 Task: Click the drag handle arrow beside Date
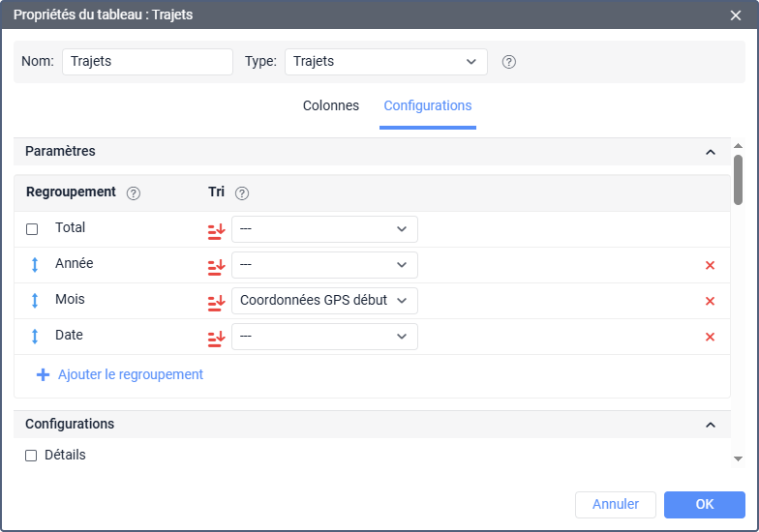pyautogui.click(x=35, y=337)
